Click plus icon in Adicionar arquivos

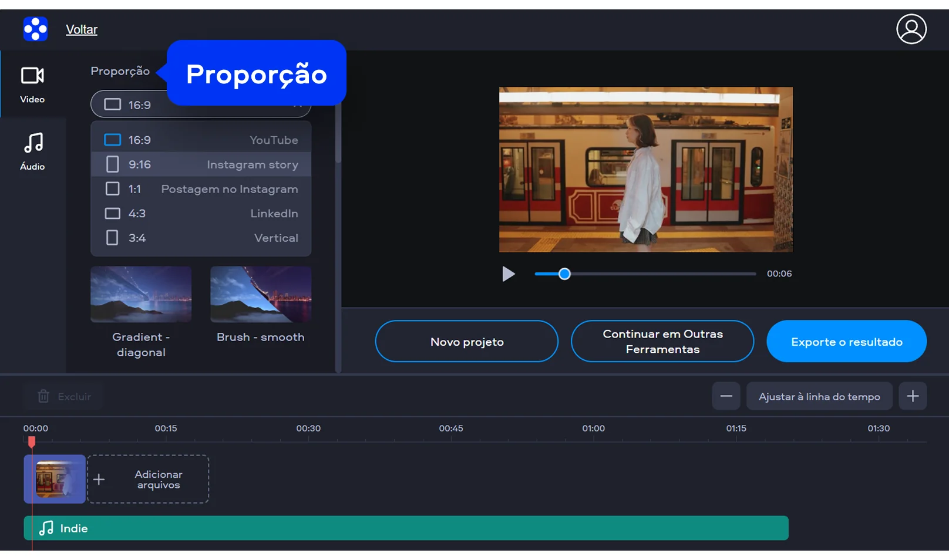point(99,480)
